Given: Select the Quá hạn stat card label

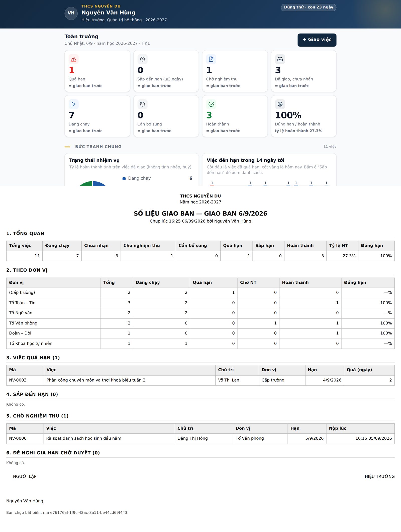Looking at the screenshot, I should tap(77, 79).
